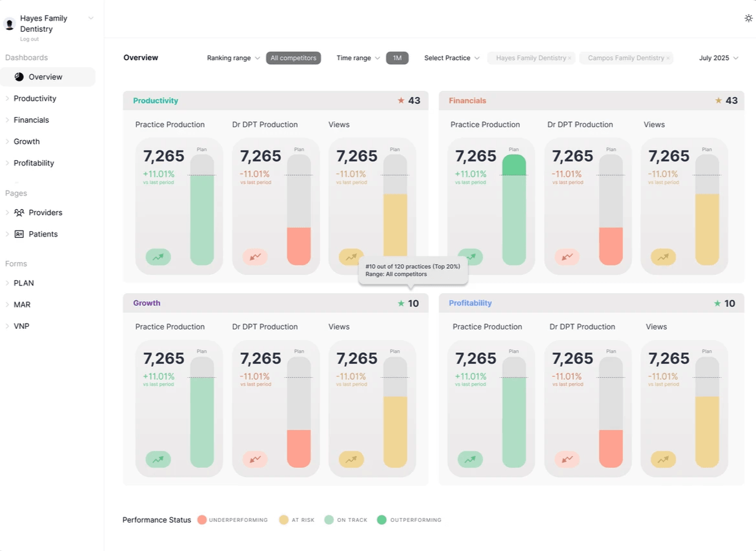
Task: Open the July 2025 date dropdown
Action: [719, 58]
